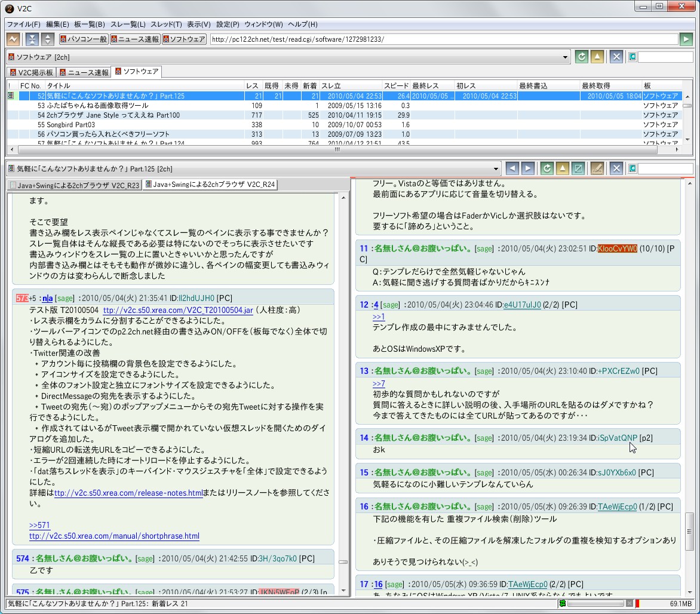Click the teal slashed-square icon in thread toolbar

pyautogui.click(x=578, y=168)
